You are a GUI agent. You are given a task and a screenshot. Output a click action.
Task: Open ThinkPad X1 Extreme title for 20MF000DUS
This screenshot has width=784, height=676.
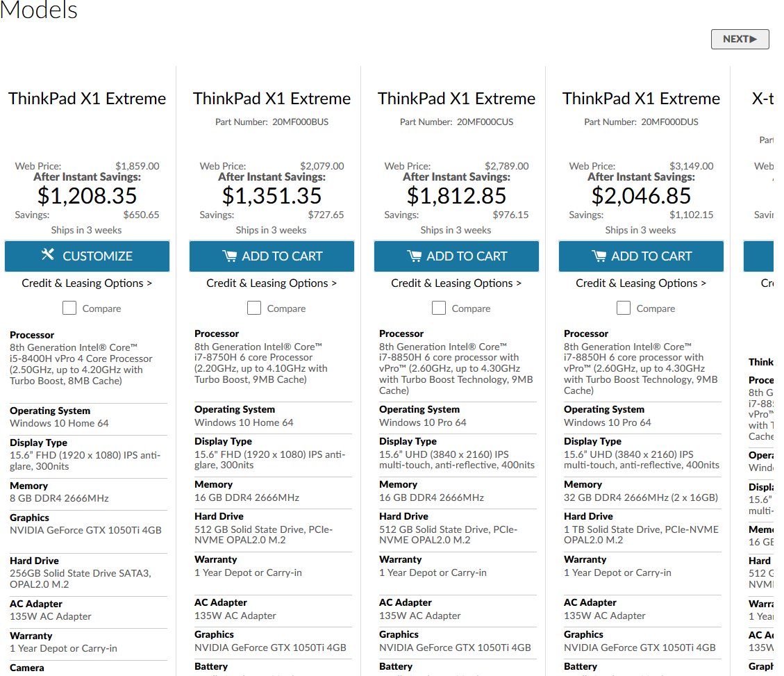tap(641, 99)
